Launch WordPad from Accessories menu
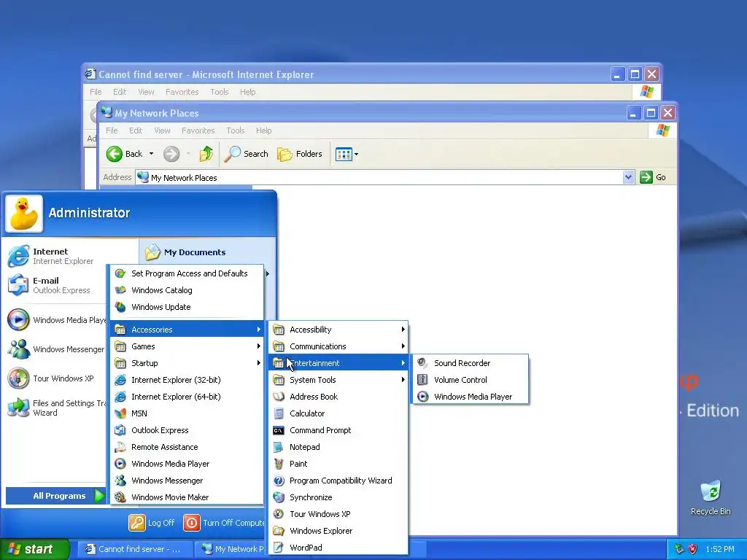The height and width of the screenshot is (560, 747). (x=338, y=547)
